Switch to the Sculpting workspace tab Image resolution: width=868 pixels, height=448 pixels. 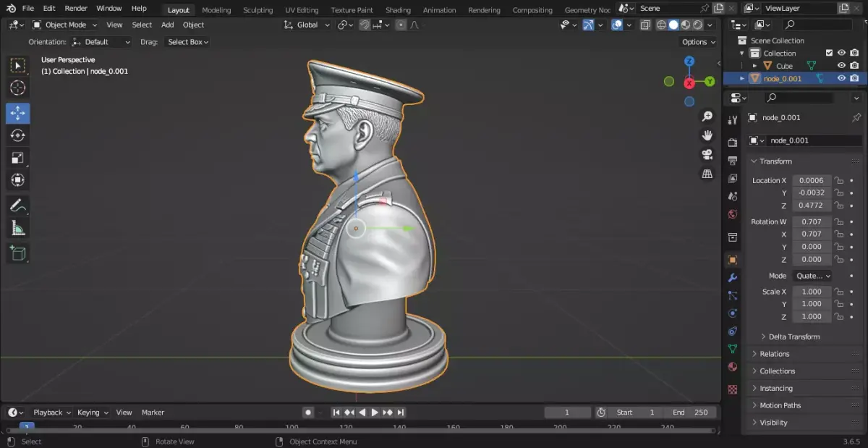[258, 10]
